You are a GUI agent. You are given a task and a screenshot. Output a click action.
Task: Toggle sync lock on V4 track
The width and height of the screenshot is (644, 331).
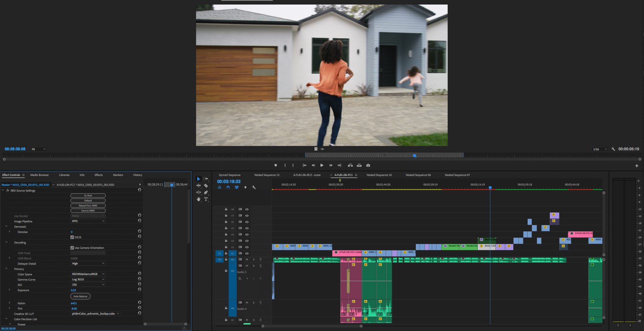point(240,235)
